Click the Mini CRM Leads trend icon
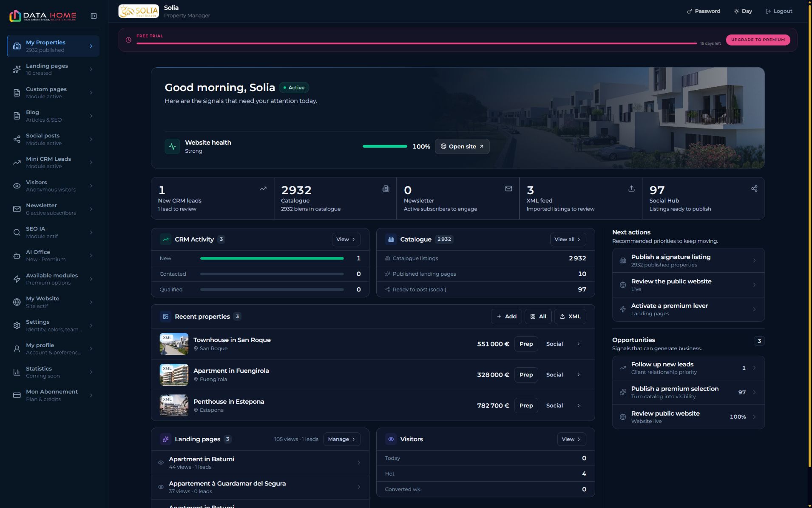This screenshot has height=508, width=812. pyautogui.click(x=17, y=163)
